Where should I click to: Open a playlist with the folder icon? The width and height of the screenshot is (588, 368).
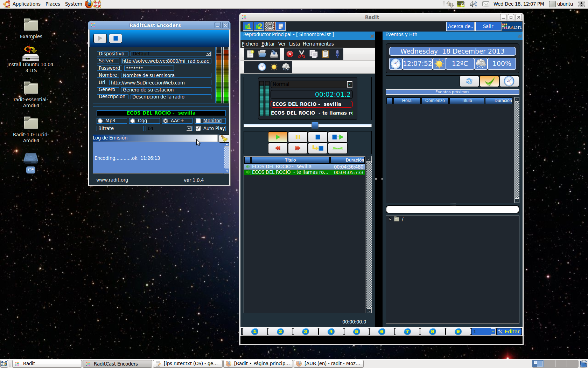[x=262, y=54]
